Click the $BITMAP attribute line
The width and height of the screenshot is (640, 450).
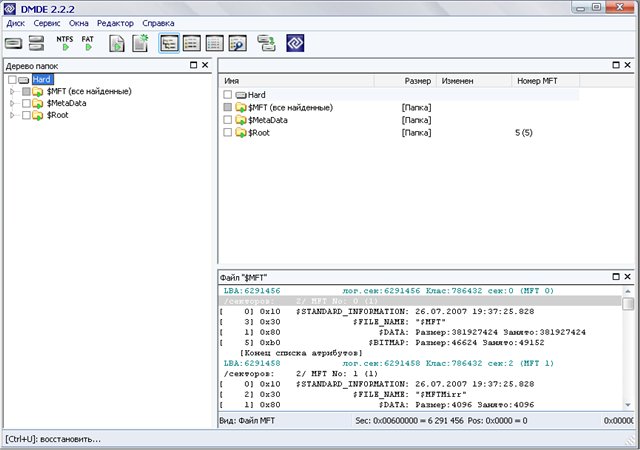point(382,343)
